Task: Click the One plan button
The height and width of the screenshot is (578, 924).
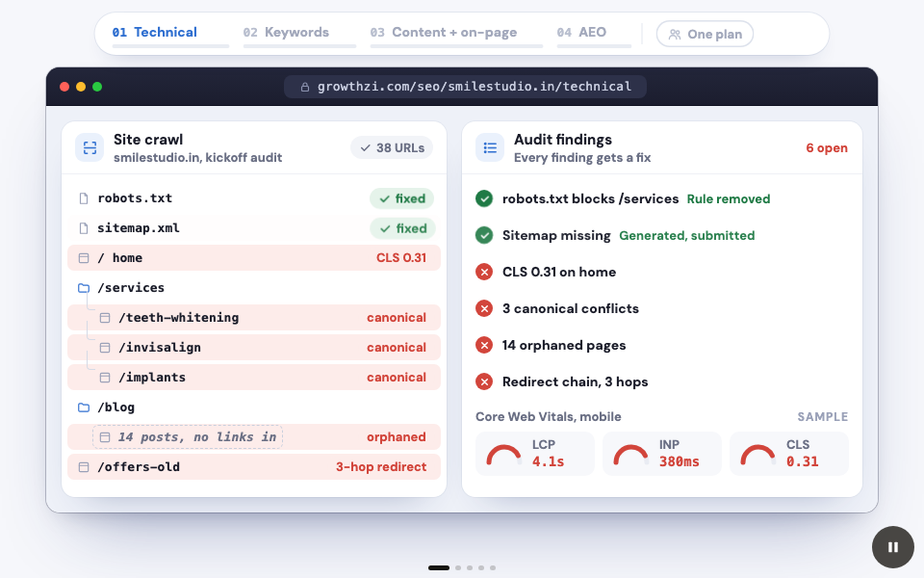Action: point(705,35)
